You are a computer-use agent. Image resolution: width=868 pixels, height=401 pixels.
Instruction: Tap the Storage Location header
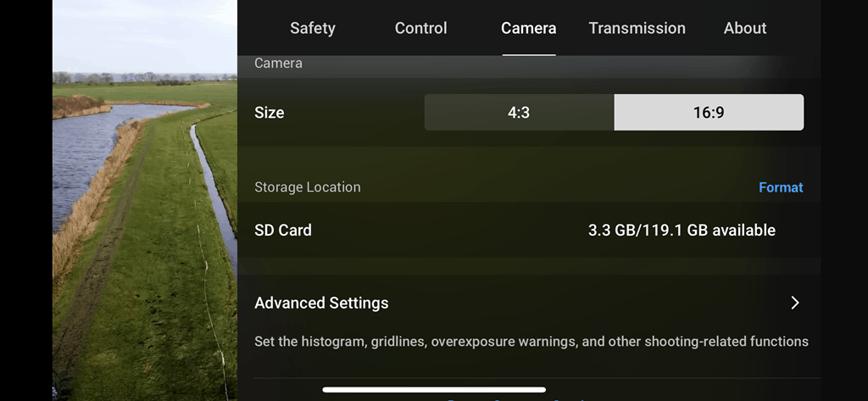coord(308,187)
